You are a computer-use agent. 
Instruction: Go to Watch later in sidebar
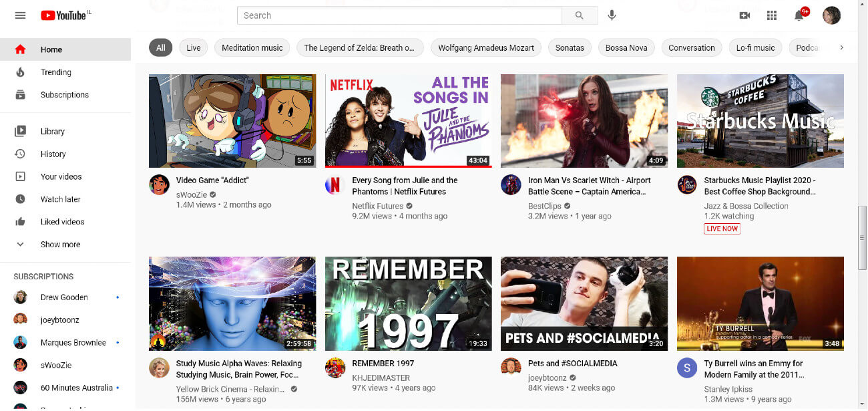(60, 199)
